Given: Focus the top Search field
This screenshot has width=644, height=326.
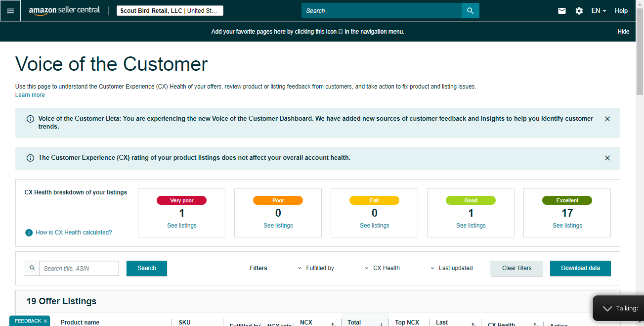Looking at the screenshot, I should [x=382, y=11].
